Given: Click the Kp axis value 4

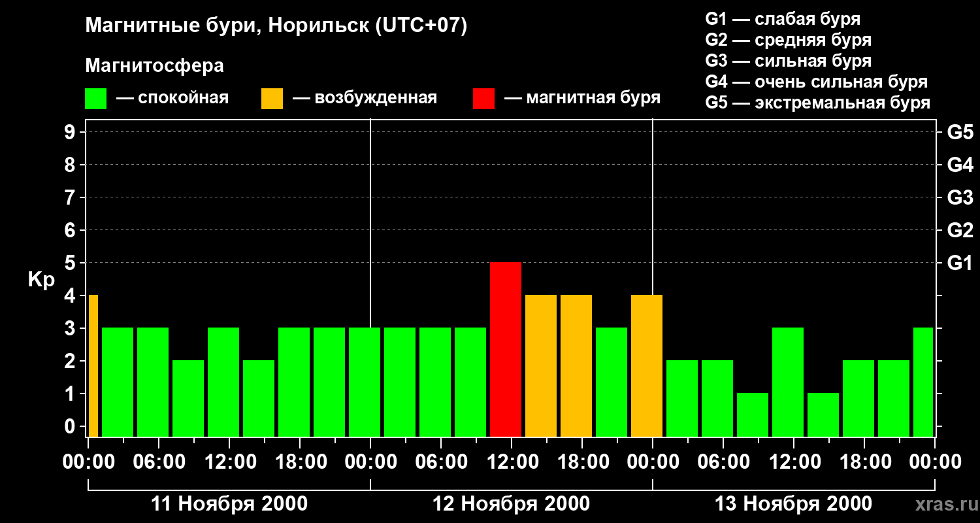Looking at the screenshot, I should 71,296.
